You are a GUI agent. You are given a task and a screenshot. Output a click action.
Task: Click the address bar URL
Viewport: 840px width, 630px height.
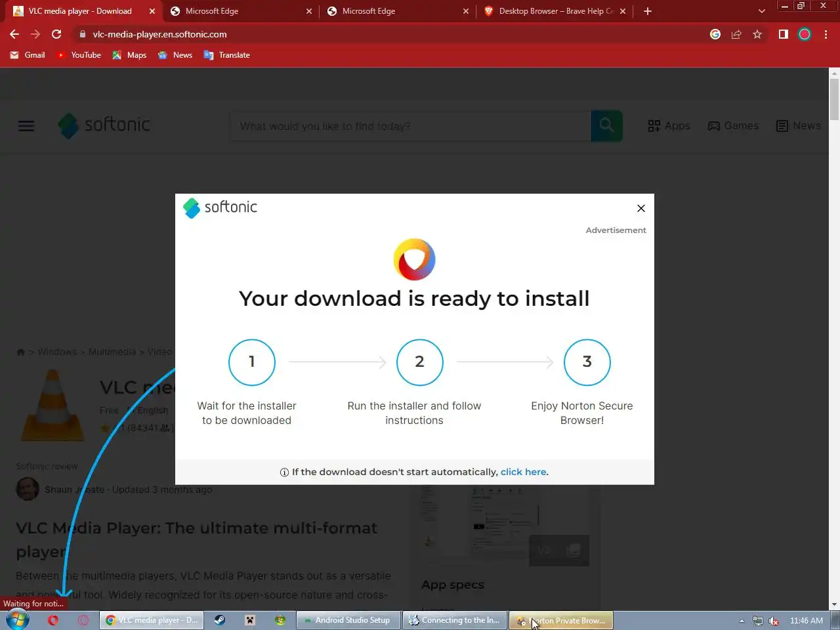pyautogui.click(x=159, y=34)
